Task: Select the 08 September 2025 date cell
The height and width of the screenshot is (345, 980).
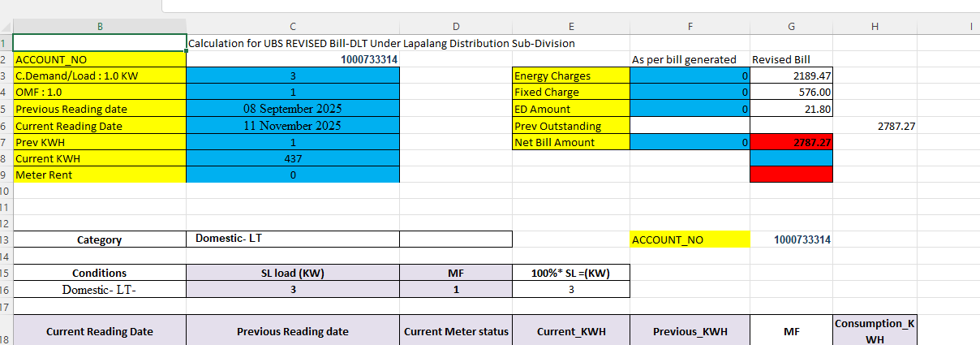Action: 292,110
